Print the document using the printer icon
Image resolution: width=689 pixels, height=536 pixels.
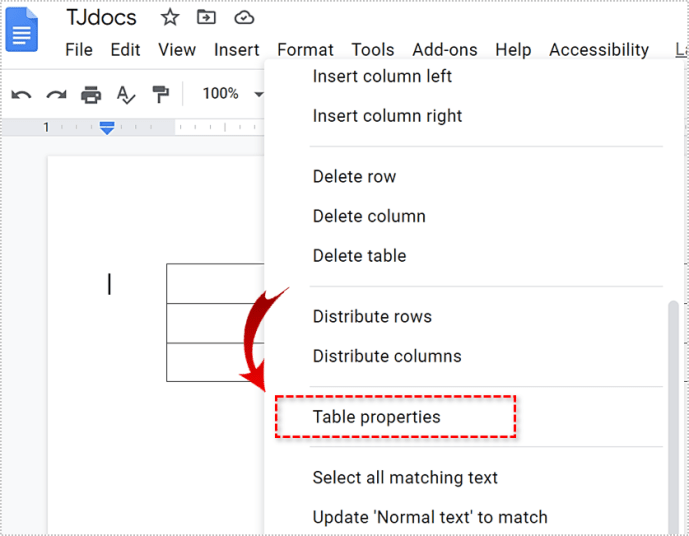click(91, 94)
